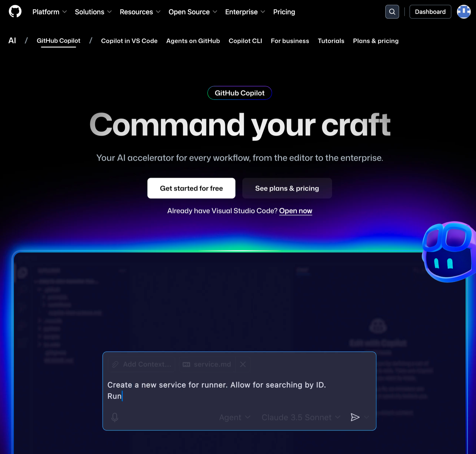The height and width of the screenshot is (454, 476).
Task: Open the Solutions menu
Action: point(92,12)
